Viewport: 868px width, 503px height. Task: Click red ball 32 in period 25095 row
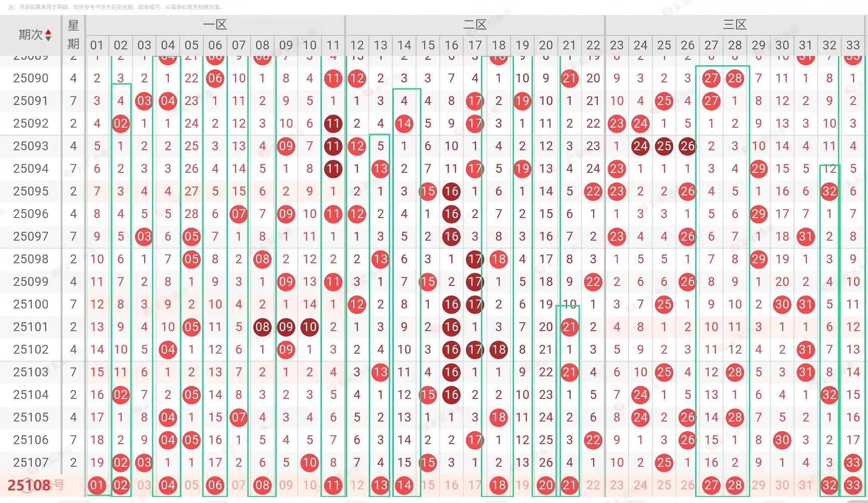(829, 191)
